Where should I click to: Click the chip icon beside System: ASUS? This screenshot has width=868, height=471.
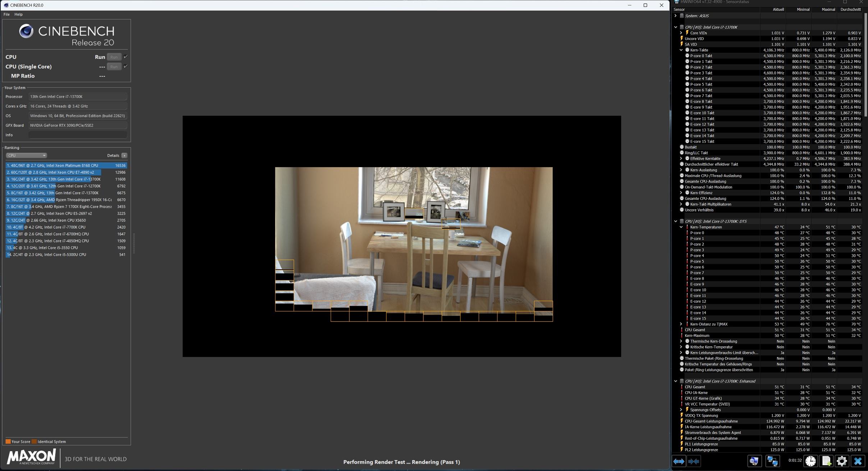point(681,16)
